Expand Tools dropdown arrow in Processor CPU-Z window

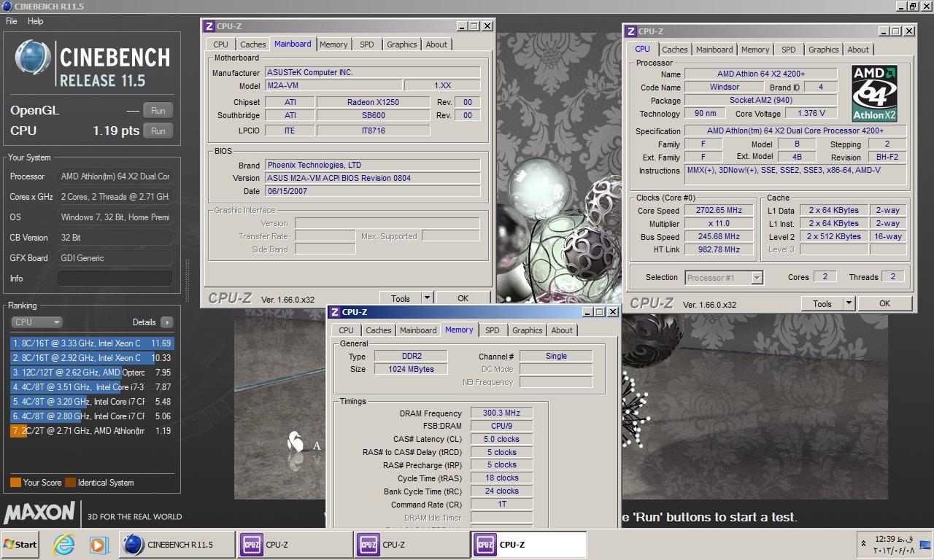[x=849, y=304]
